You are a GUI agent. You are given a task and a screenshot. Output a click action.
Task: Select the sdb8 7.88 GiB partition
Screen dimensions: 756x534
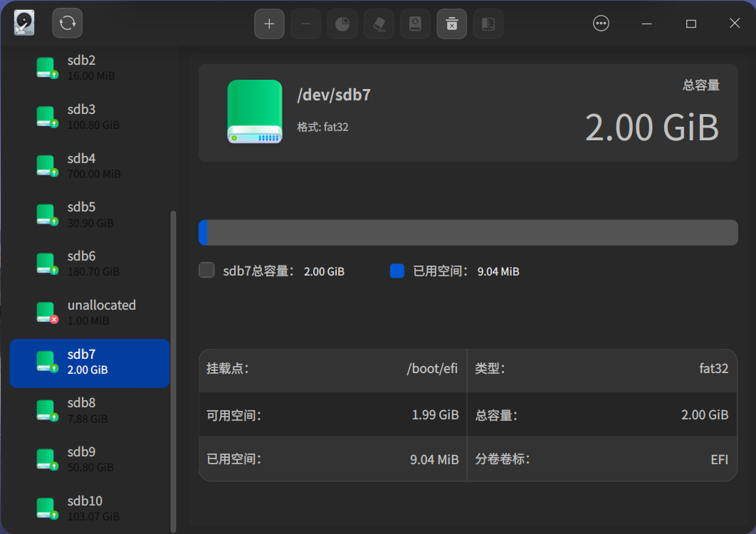90,411
